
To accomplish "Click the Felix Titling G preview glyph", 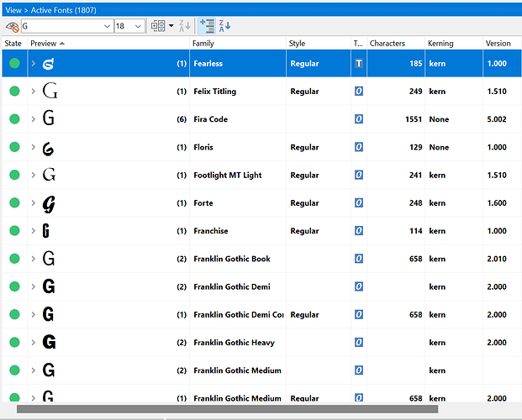I will pos(50,91).
